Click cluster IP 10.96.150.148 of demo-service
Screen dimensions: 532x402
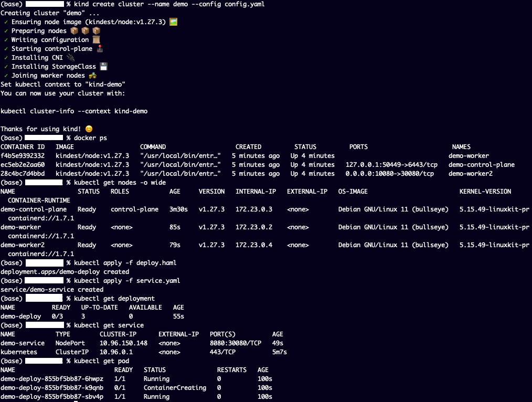click(x=123, y=343)
